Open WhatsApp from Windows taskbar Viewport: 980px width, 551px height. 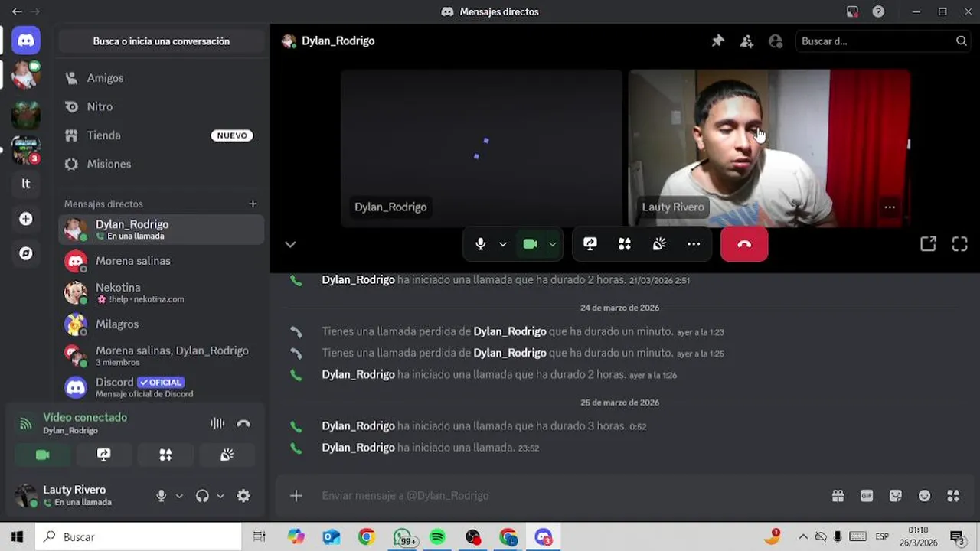[x=403, y=537]
